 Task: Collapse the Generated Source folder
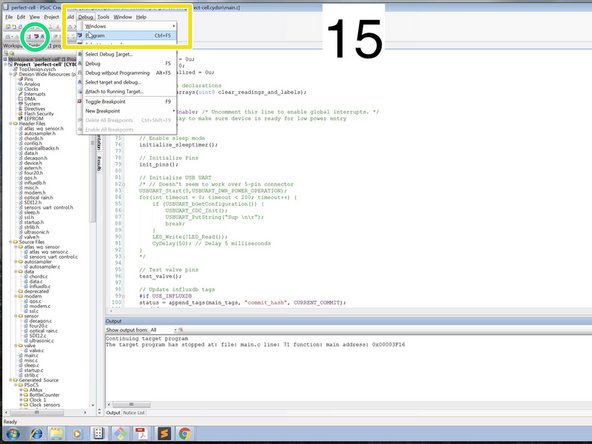pyautogui.click(x=11, y=380)
